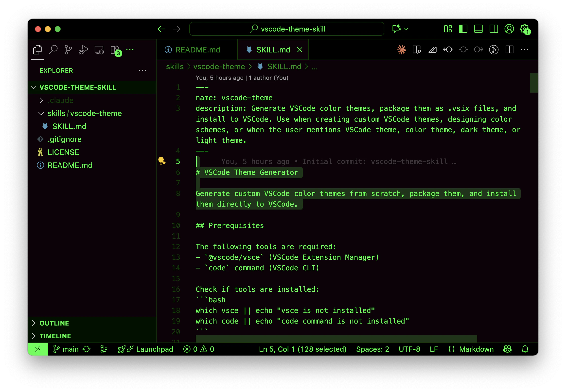Click the Accounts profile icon
The image size is (566, 392).
coord(509,29)
